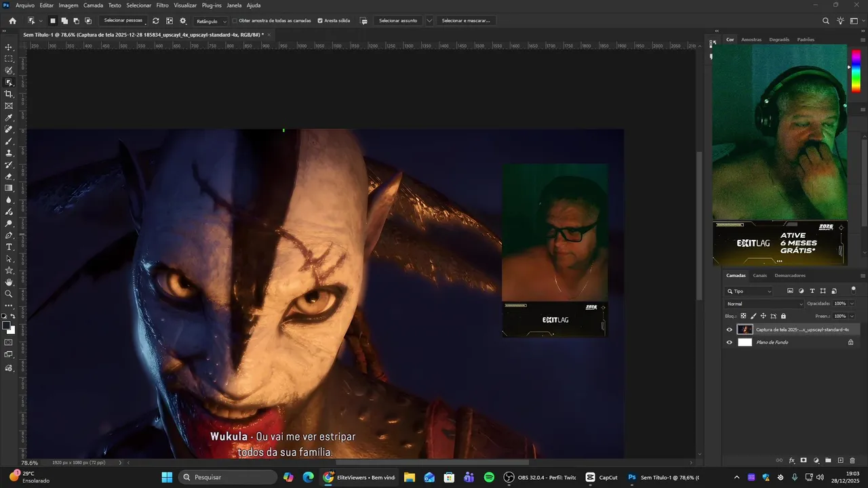Select the Rectangular Marquee tool

coord(9,59)
